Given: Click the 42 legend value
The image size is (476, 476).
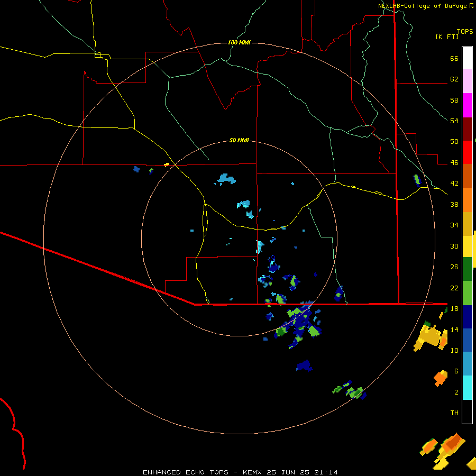Looking at the screenshot, I should click(x=454, y=184).
